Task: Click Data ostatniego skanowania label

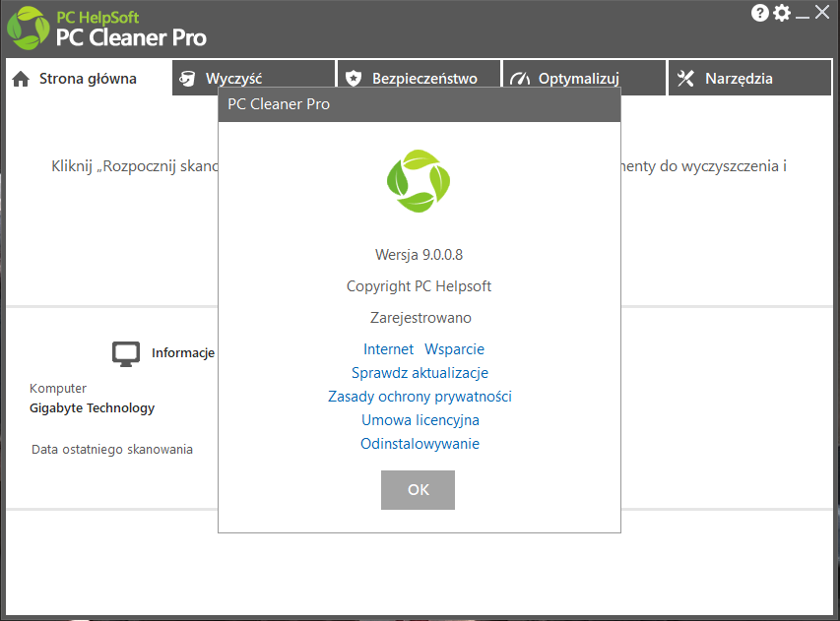Action: click(112, 450)
